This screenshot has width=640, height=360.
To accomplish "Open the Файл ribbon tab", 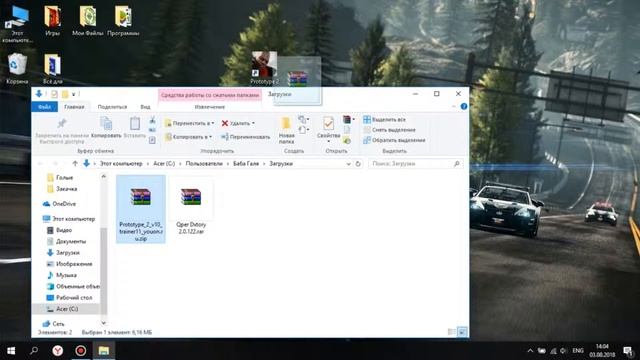I will pos(44,107).
